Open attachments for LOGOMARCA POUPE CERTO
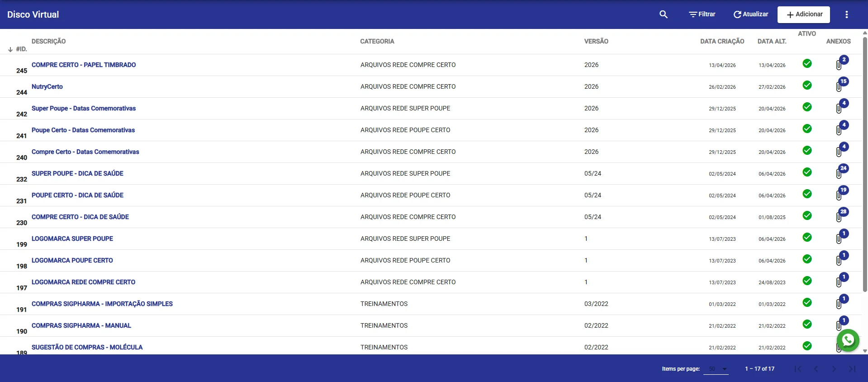 (842, 258)
